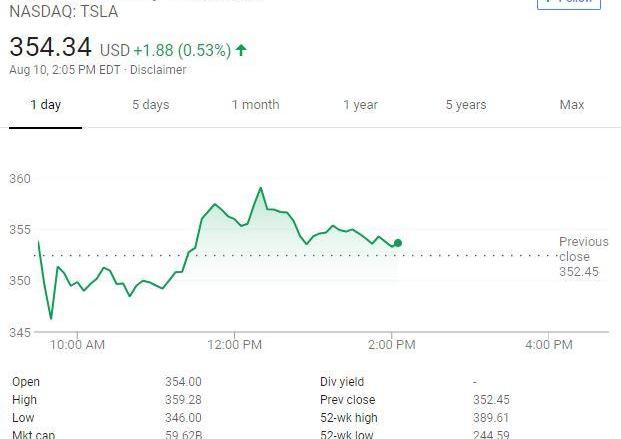
Task: Click the Open 354.00 value
Action: pos(183,382)
